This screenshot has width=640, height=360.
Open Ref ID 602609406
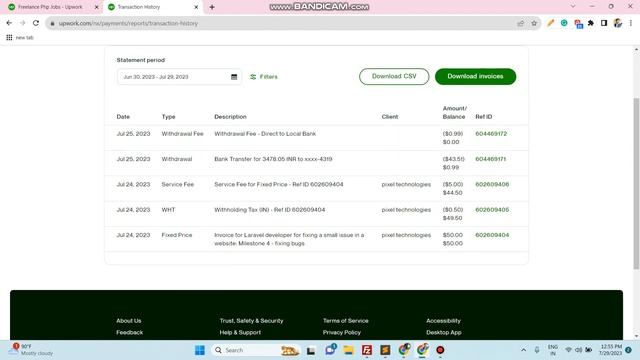pos(492,184)
